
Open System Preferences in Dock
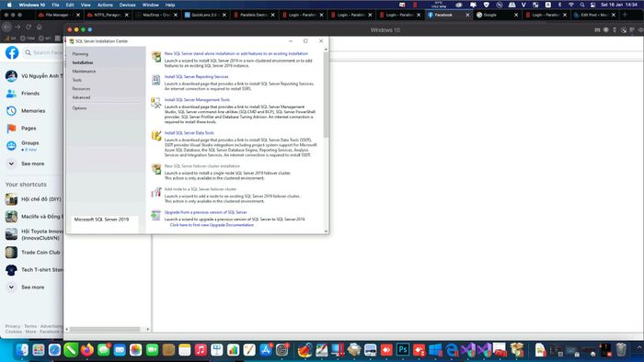pos(282,350)
